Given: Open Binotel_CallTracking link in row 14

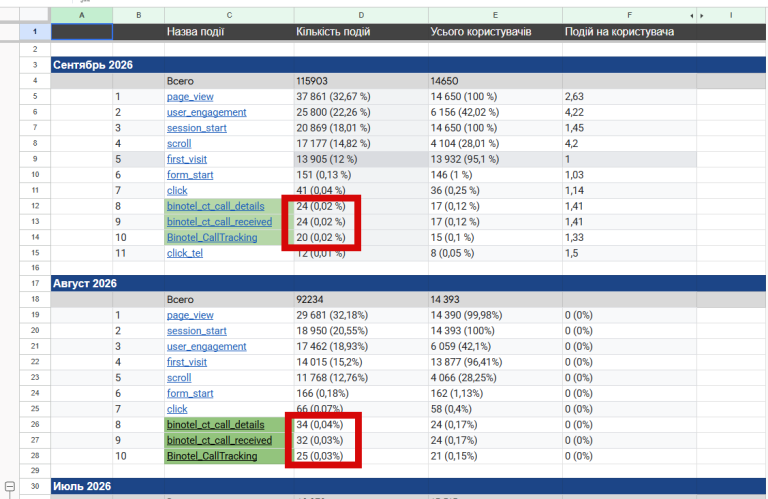Looking at the screenshot, I should tap(212, 238).
